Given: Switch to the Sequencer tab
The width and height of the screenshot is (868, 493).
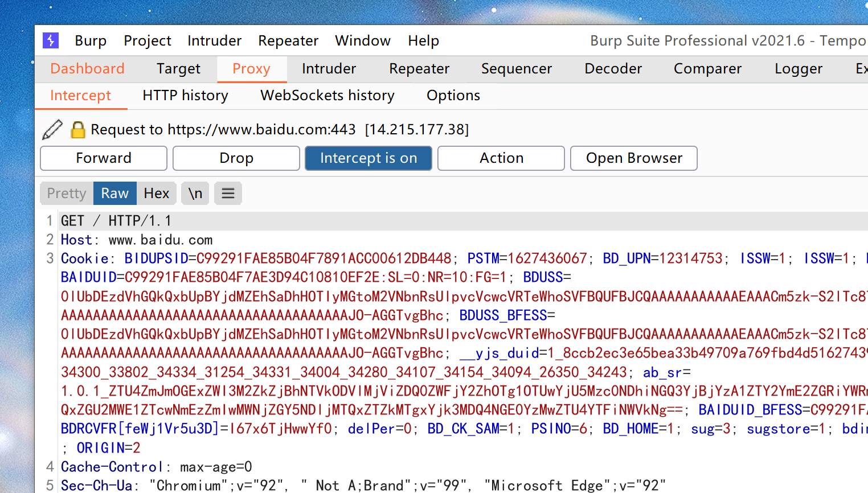Looking at the screenshot, I should (x=517, y=69).
